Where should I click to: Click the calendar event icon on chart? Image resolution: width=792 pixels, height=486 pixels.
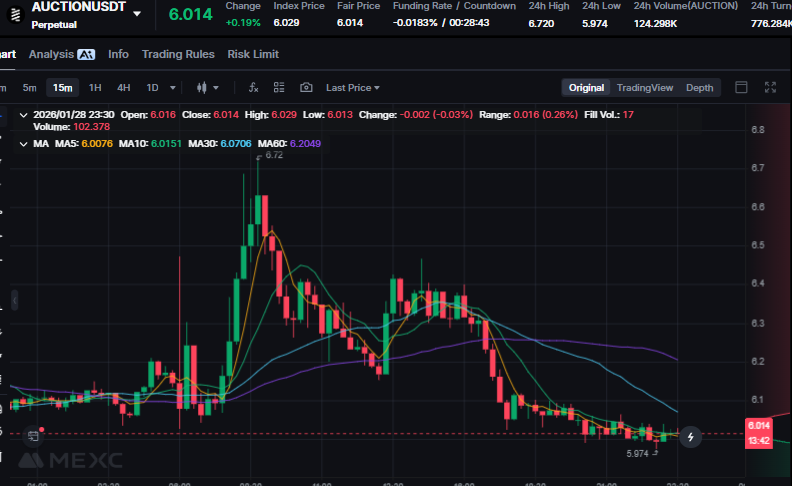click(x=33, y=436)
